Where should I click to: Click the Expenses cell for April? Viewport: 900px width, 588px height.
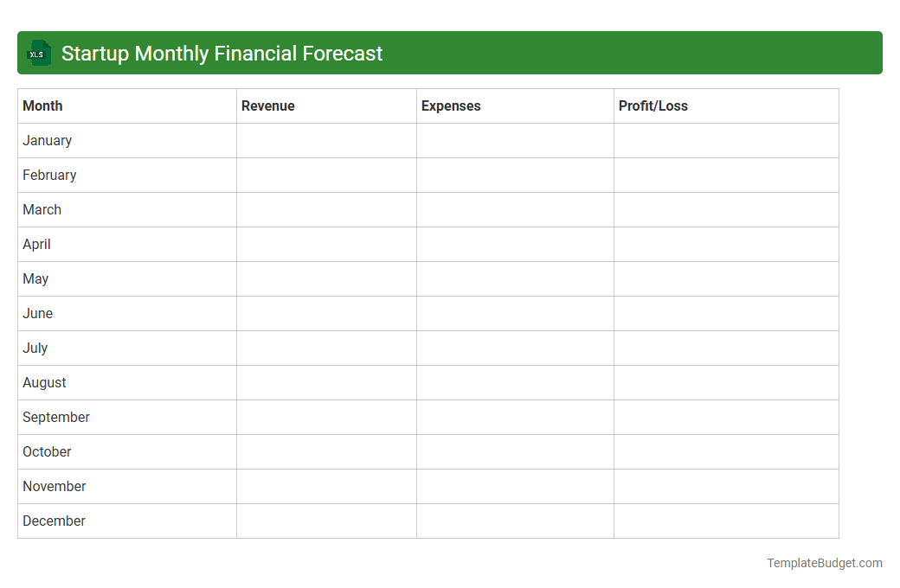pos(515,244)
